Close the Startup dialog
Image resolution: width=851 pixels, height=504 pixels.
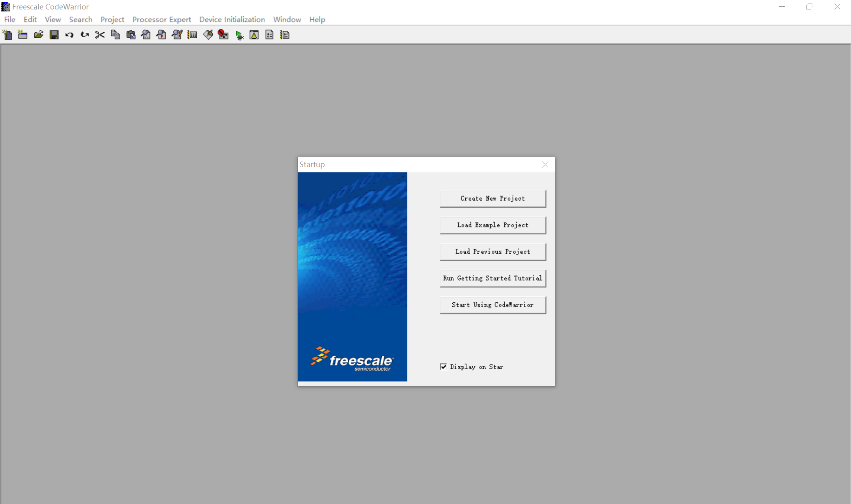tap(545, 165)
